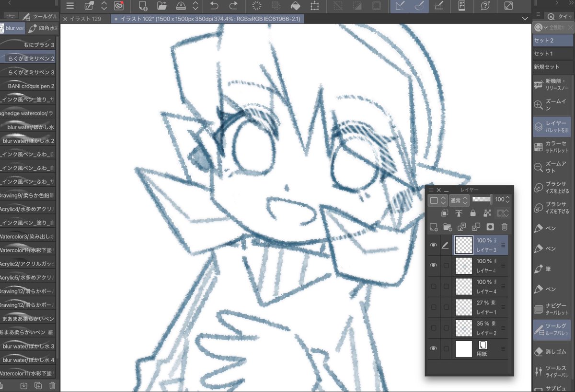Image resolution: width=575 pixels, height=392 pixels.
Task: Click the smartphone connection icon
Action: point(462,6)
